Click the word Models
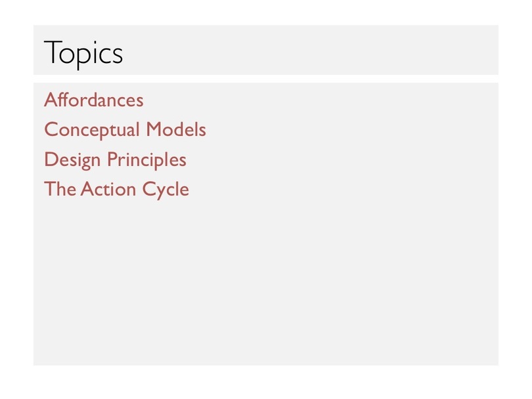The width and height of the screenshot is (532, 399). point(176,129)
